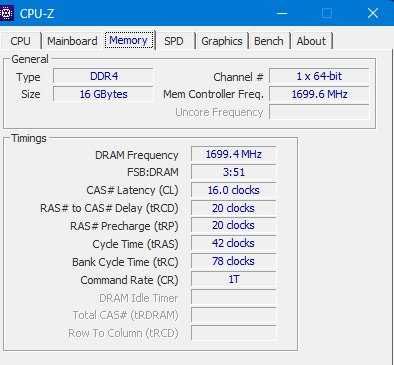Switch to the Mainboard tab
The height and width of the screenshot is (365, 394).
pyautogui.click(x=72, y=41)
